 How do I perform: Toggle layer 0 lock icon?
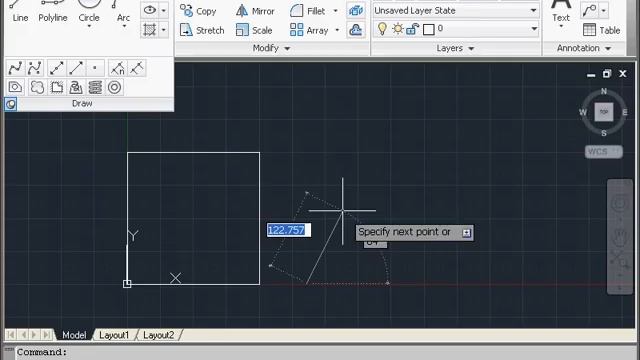413,29
